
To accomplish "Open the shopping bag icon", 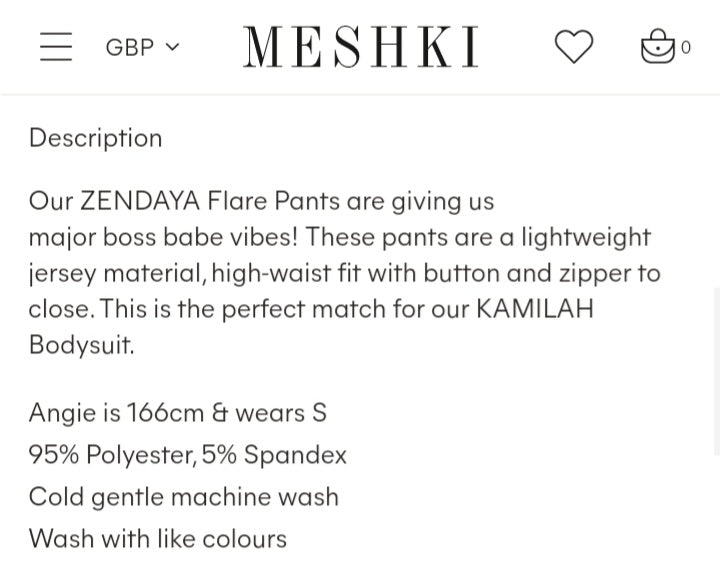I will 658,46.
